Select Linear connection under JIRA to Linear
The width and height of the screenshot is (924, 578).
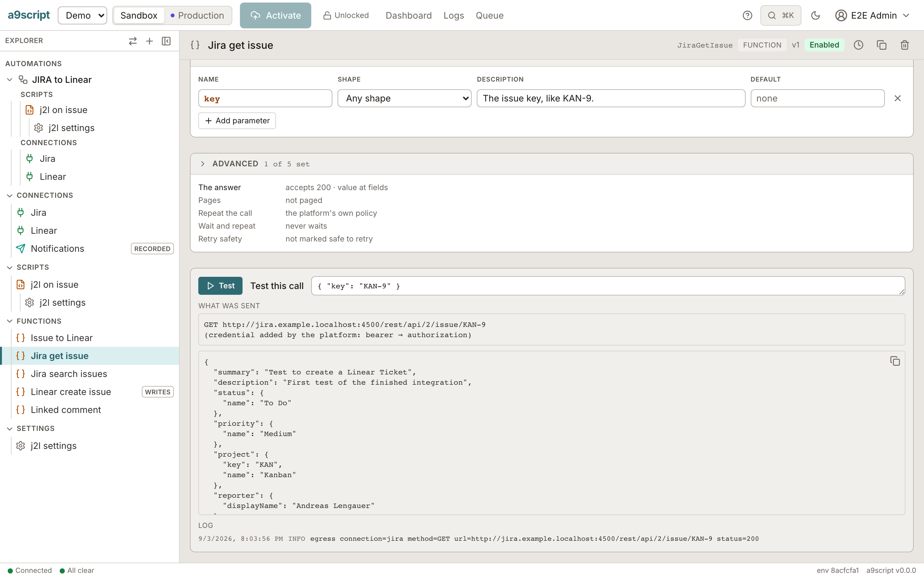(53, 177)
